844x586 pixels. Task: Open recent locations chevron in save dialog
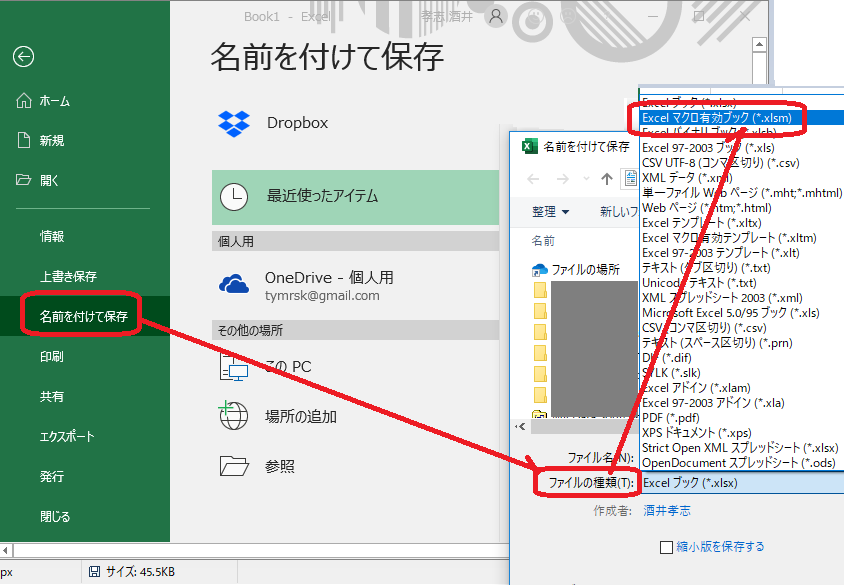(x=586, y=179)
